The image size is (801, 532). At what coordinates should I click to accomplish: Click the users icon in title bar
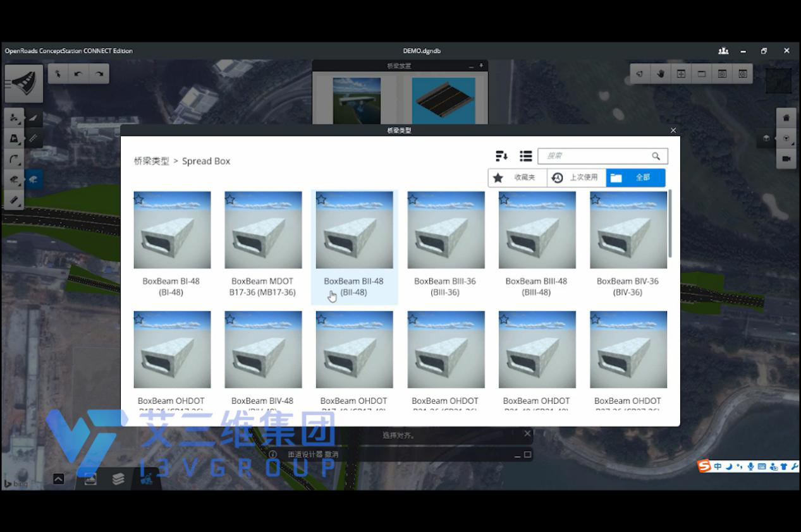723,51
